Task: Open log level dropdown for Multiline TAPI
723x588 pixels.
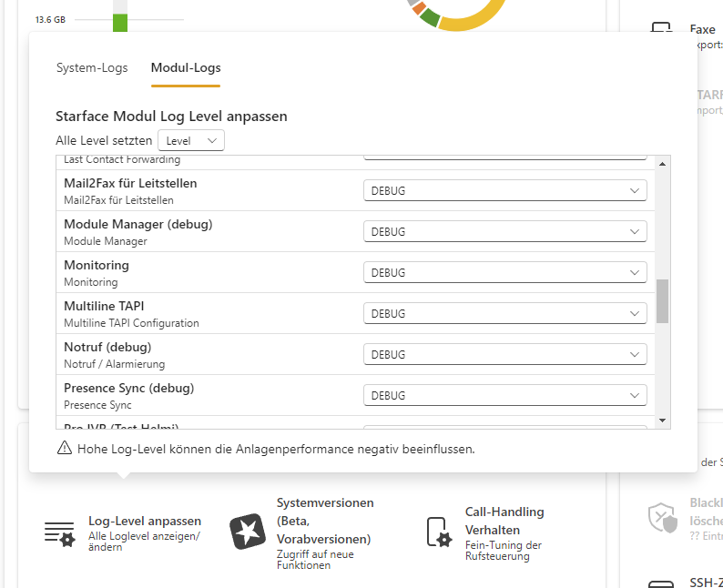Action: click(x=504, y=313)
